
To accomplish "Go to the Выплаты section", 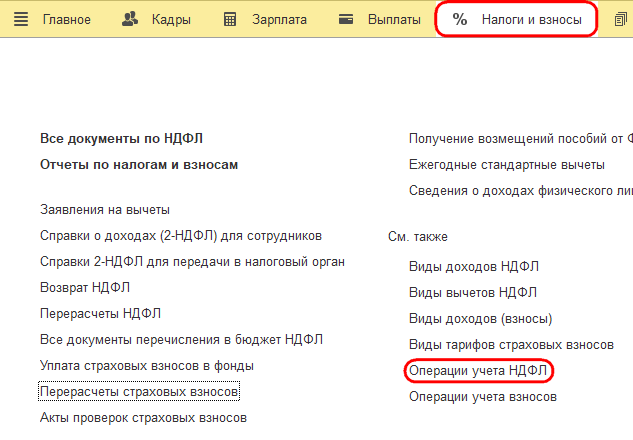I will pos(394,19).
